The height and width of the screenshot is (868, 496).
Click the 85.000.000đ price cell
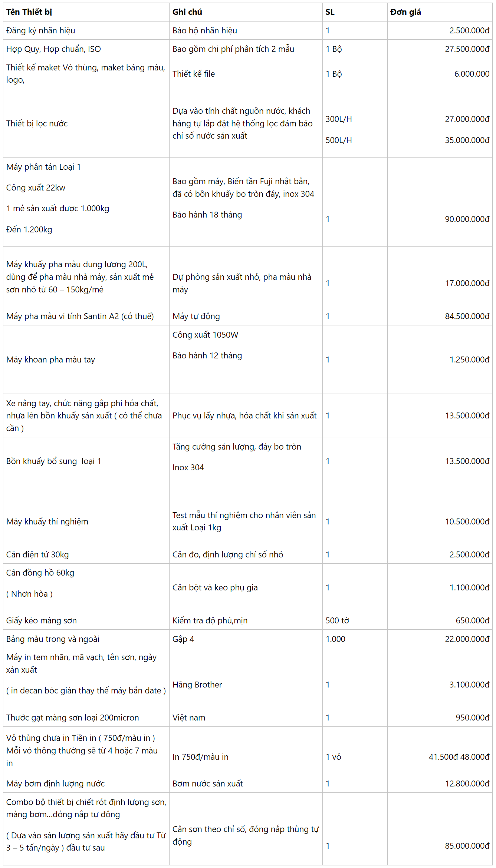[x=467, y=846]
